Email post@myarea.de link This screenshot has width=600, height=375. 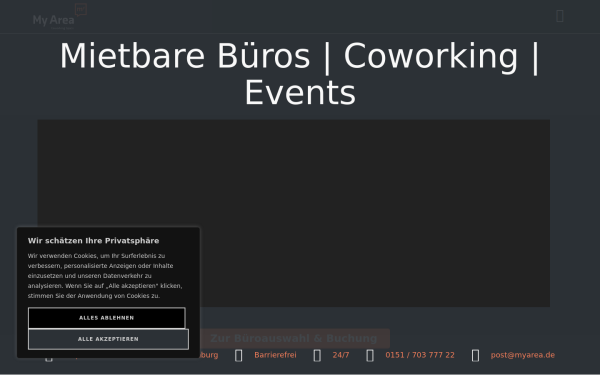[x=522, y=355]
